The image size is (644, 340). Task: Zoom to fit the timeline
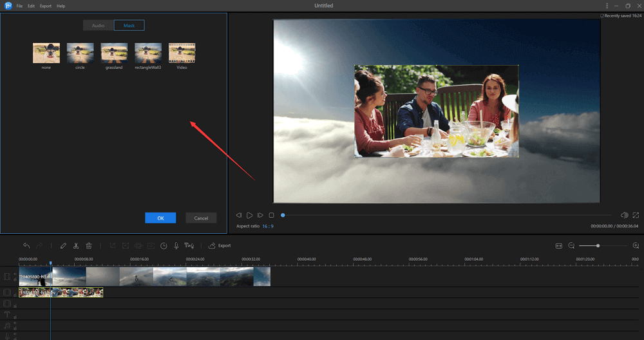(558, 245)
